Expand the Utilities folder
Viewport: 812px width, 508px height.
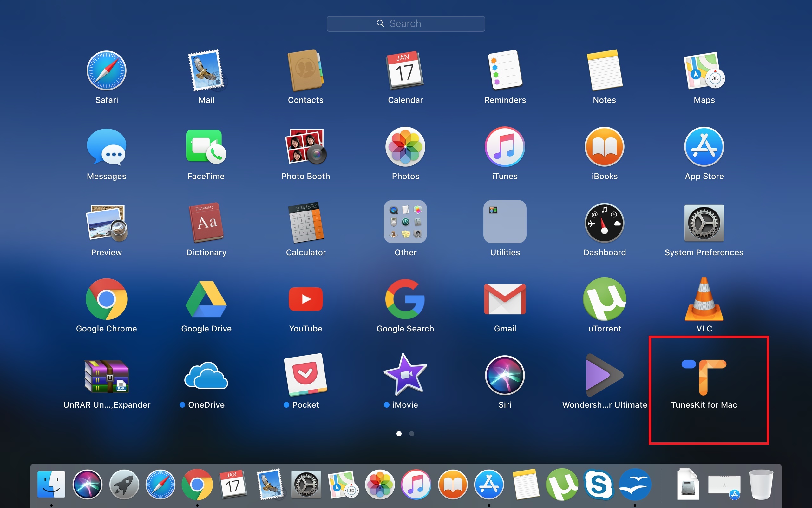(505, 222)
